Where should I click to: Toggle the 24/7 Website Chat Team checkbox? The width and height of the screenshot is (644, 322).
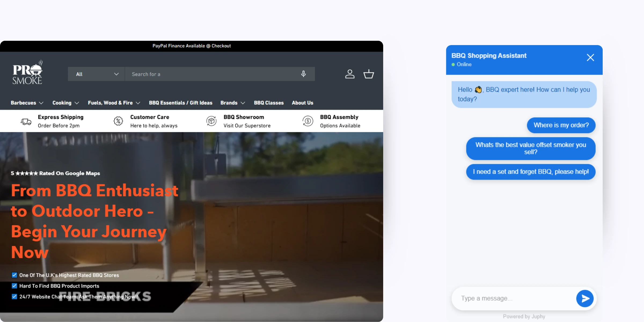[x=14, y=297]
